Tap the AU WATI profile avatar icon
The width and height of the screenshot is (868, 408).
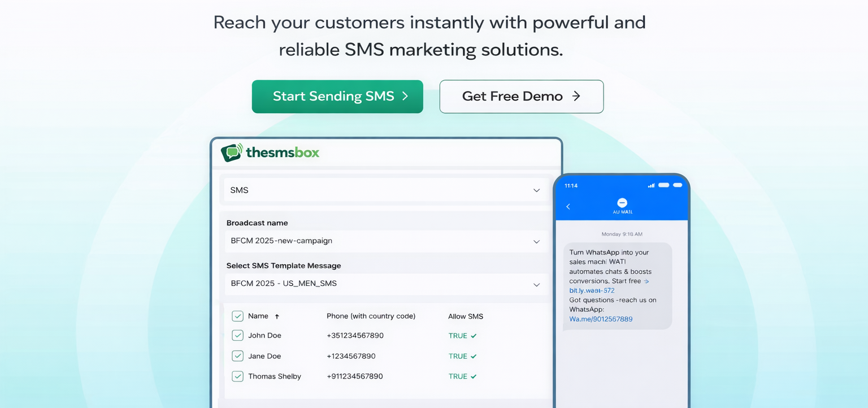622,203
